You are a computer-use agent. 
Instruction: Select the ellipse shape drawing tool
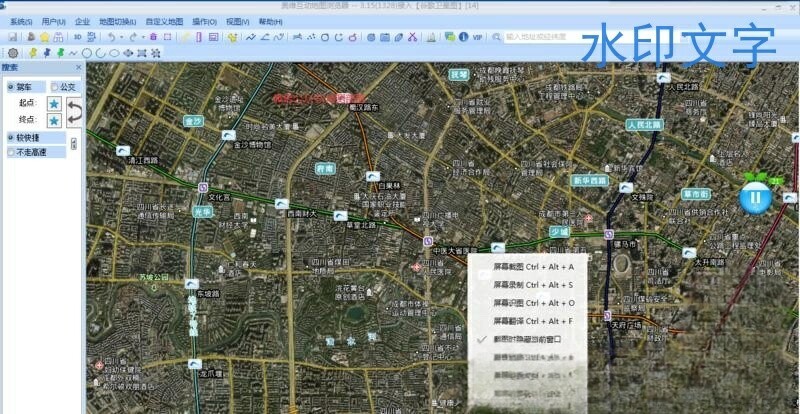[114, 53]
